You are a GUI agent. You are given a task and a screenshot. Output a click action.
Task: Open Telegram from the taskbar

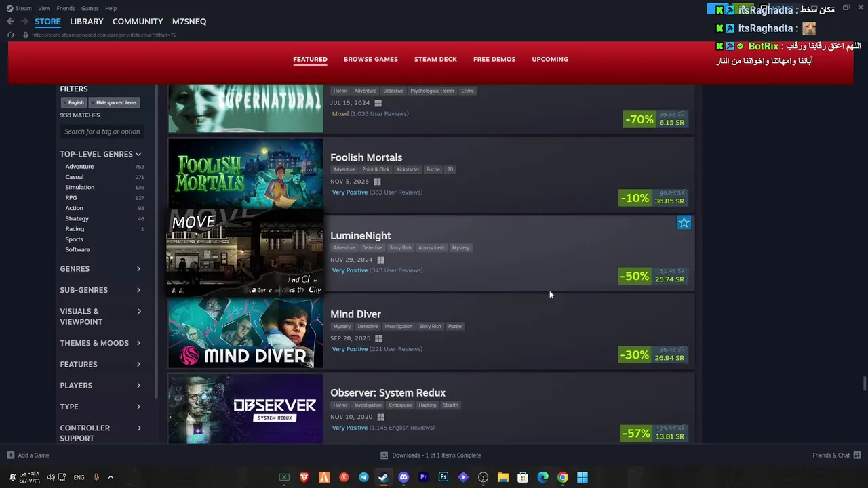[363, 477]
